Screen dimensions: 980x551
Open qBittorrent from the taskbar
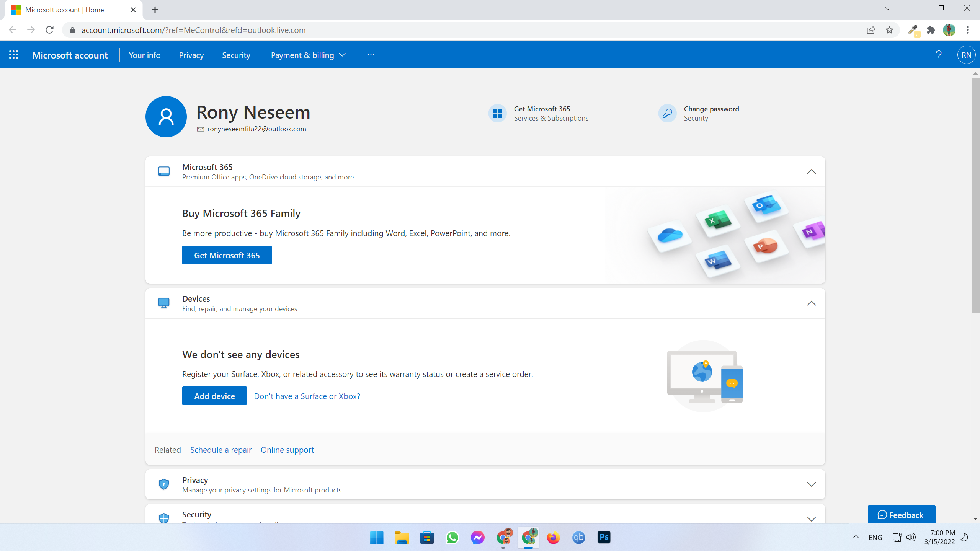point(579,538)
